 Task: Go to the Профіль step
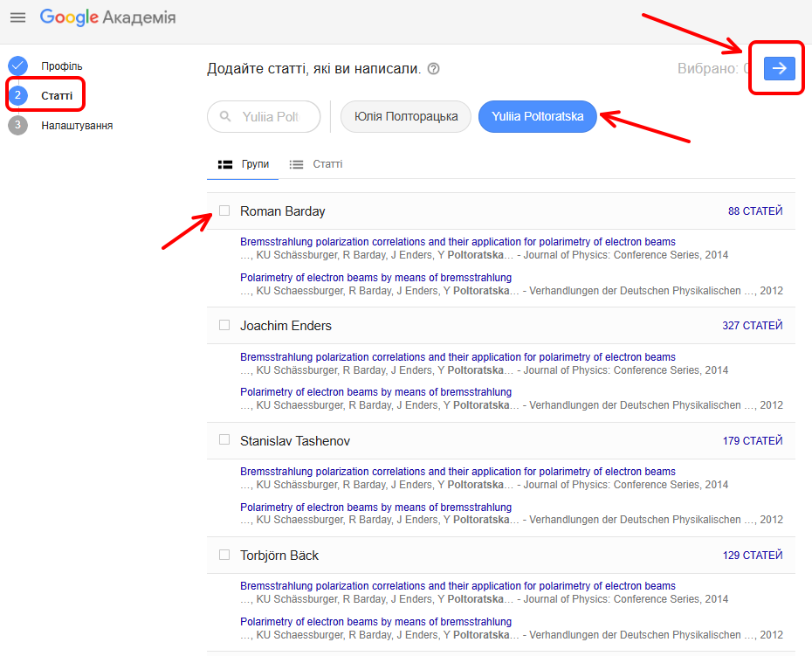(x=62, y=66)
